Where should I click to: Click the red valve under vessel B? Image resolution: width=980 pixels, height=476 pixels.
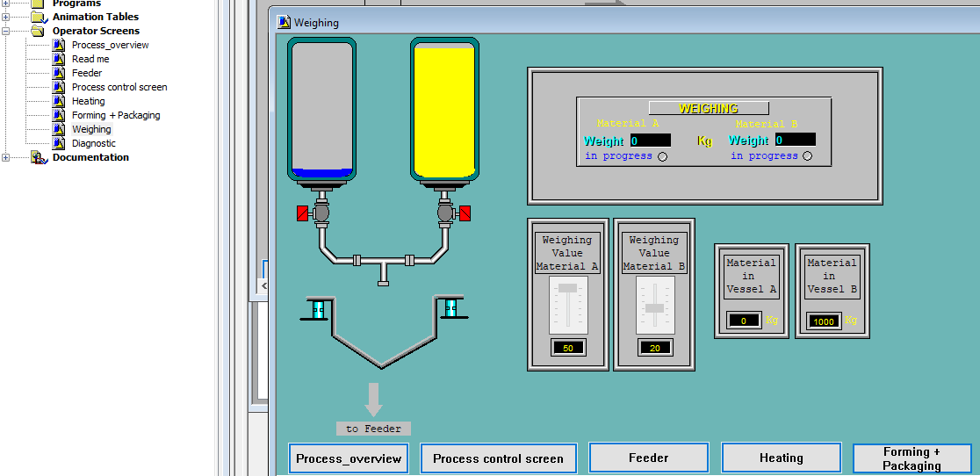click(465, 213)
